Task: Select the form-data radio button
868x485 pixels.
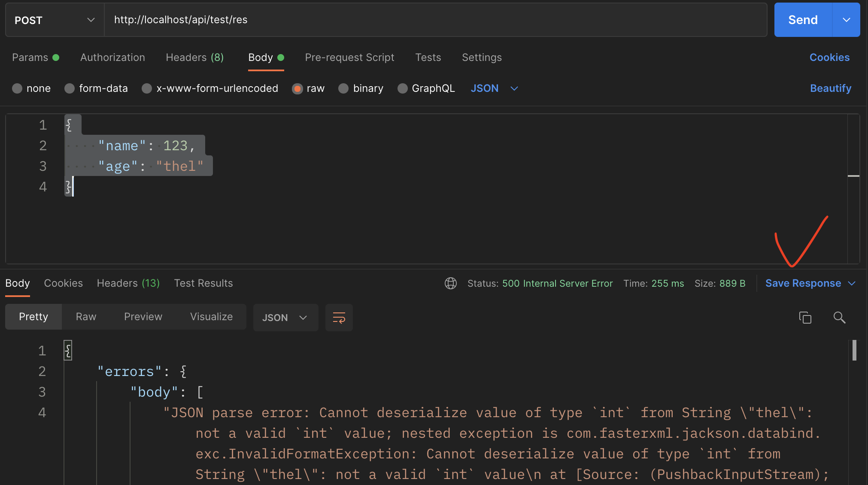Action: click(70, 88)
